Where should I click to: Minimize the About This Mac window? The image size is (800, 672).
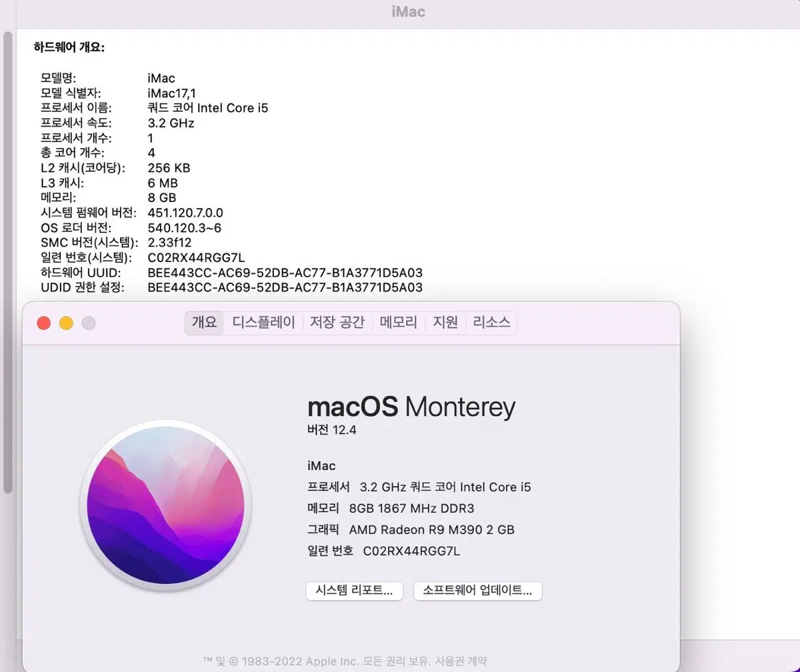pyautogui.click(x=66, y=323)
